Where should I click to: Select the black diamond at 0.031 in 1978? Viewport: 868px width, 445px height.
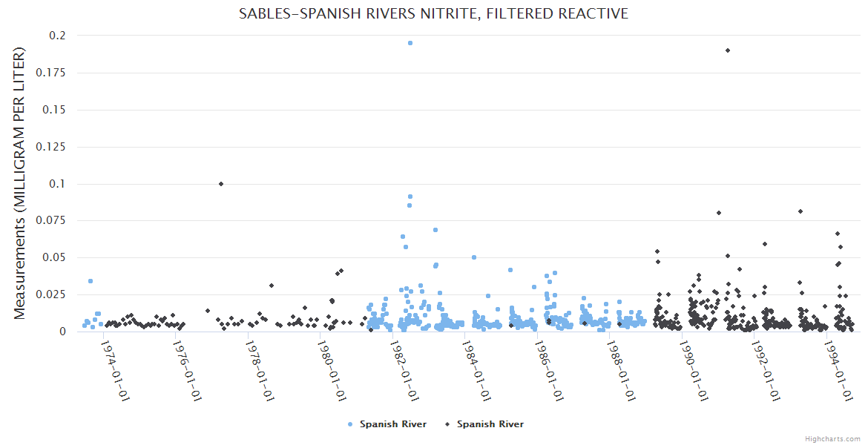click(272, 286)
